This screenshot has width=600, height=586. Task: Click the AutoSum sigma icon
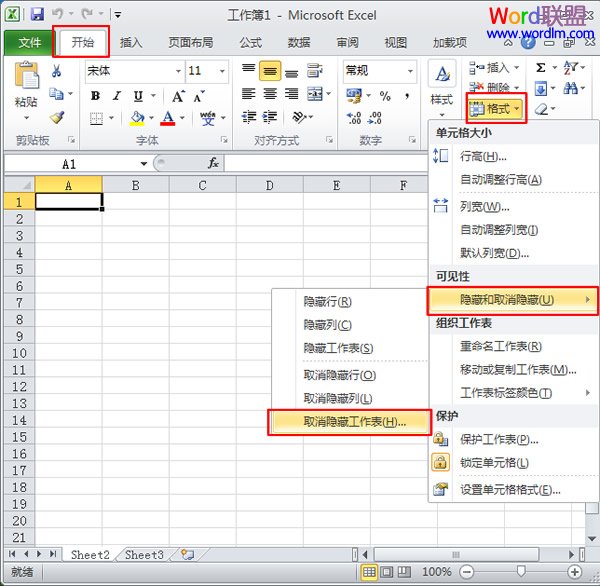point(541,67)
